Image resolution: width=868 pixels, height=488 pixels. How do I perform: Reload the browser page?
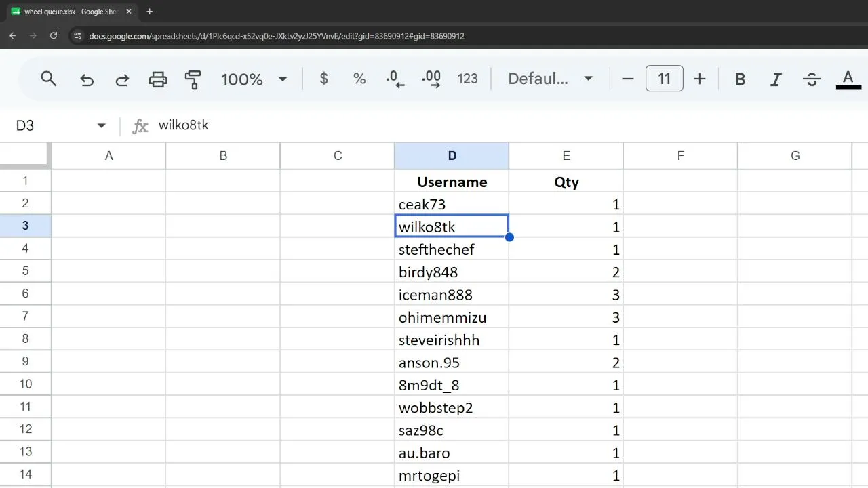pos(54,36)
